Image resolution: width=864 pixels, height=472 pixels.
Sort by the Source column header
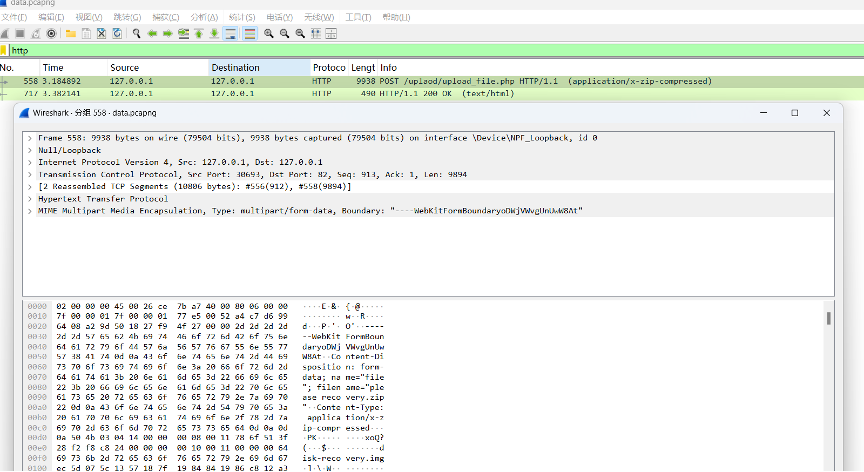(x=158, y=68)
